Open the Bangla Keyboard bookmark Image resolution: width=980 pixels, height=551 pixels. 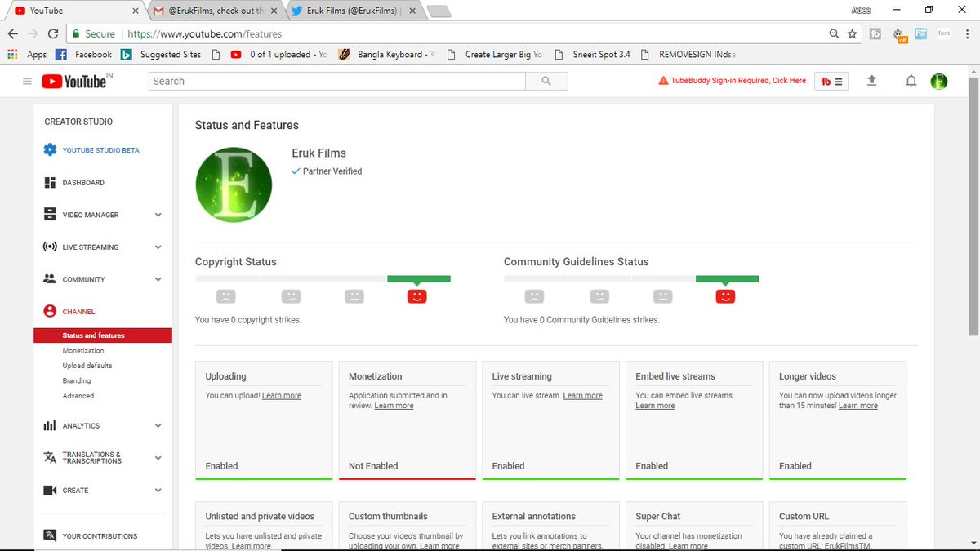[386, 55]
